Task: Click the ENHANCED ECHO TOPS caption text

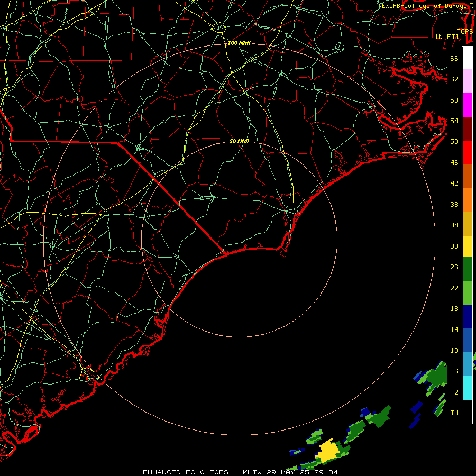Action: point(186,472)
